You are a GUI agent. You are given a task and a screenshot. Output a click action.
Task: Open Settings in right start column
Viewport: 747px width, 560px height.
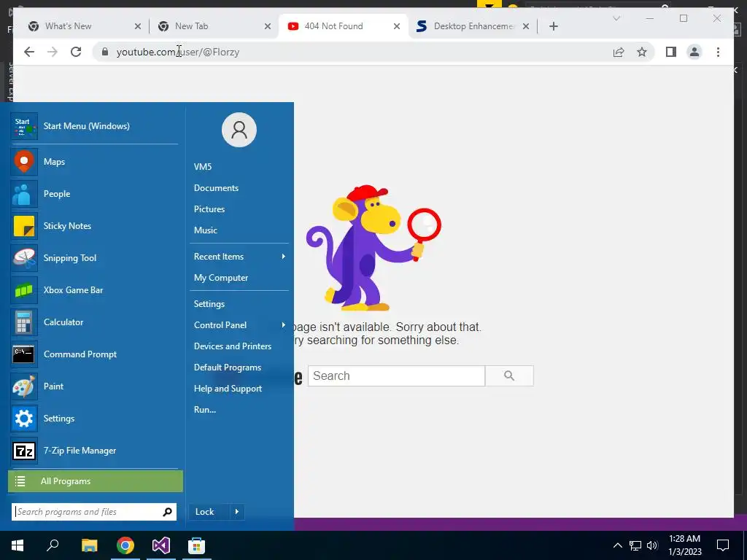click(209, 304)
